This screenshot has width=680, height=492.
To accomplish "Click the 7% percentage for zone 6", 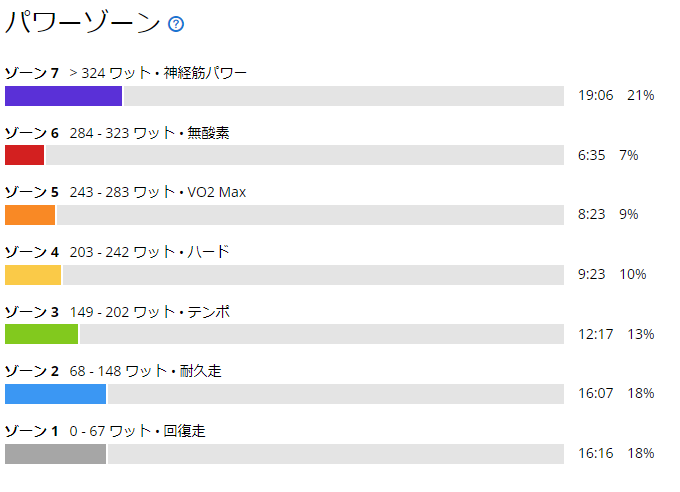I will coord(628,155).
